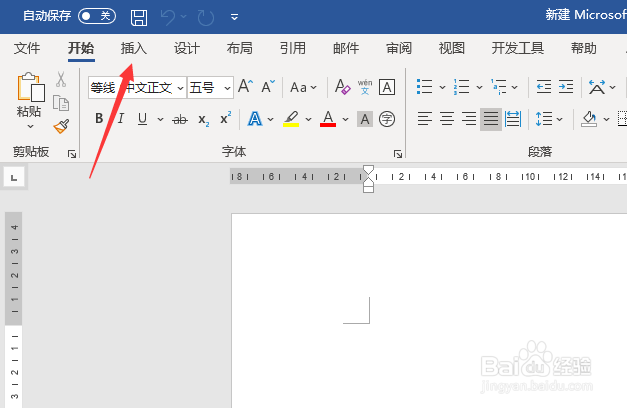Switch to the 帮助 (Help) tab
Screen dimensions: 627x408
click(x=584, y=48)
